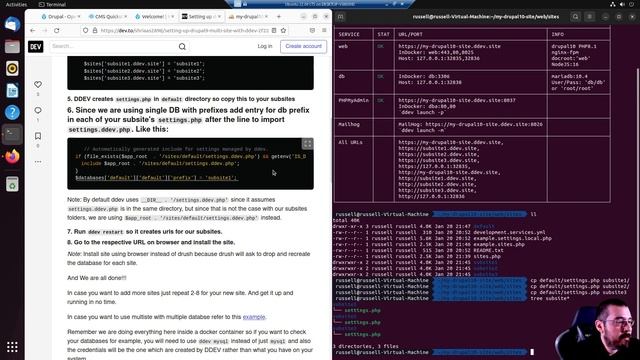The width and height of the screenshot is (640, 360).
Task: Click the network icon in the system tray
Action: point(612,4)
